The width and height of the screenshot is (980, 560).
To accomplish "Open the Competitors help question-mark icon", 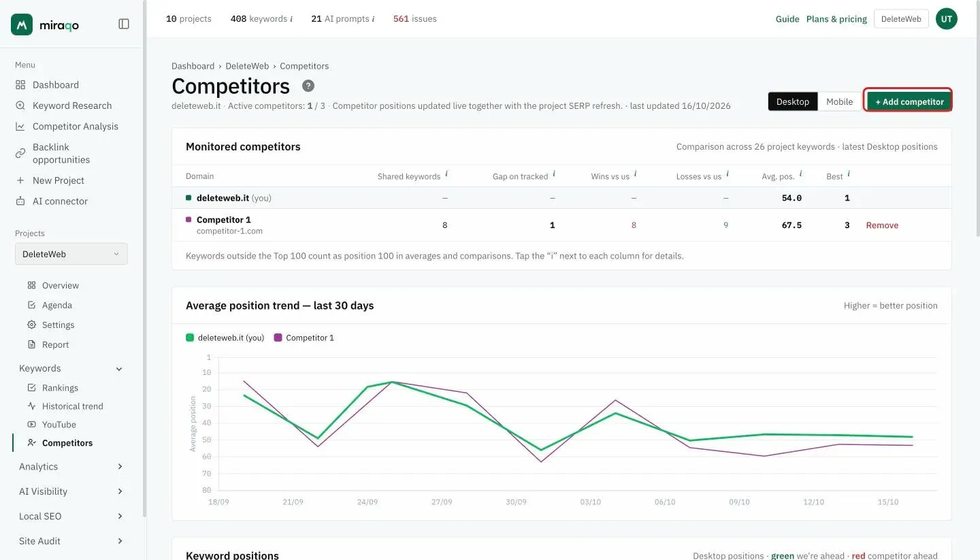I will tap(308, 86).
